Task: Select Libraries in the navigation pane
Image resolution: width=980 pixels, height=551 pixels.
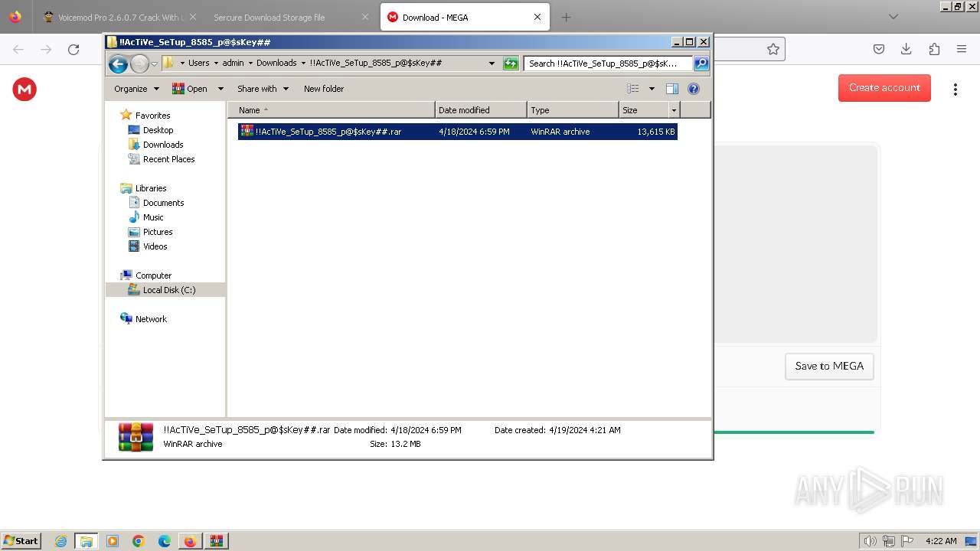Action: click(x=151, y=188)
